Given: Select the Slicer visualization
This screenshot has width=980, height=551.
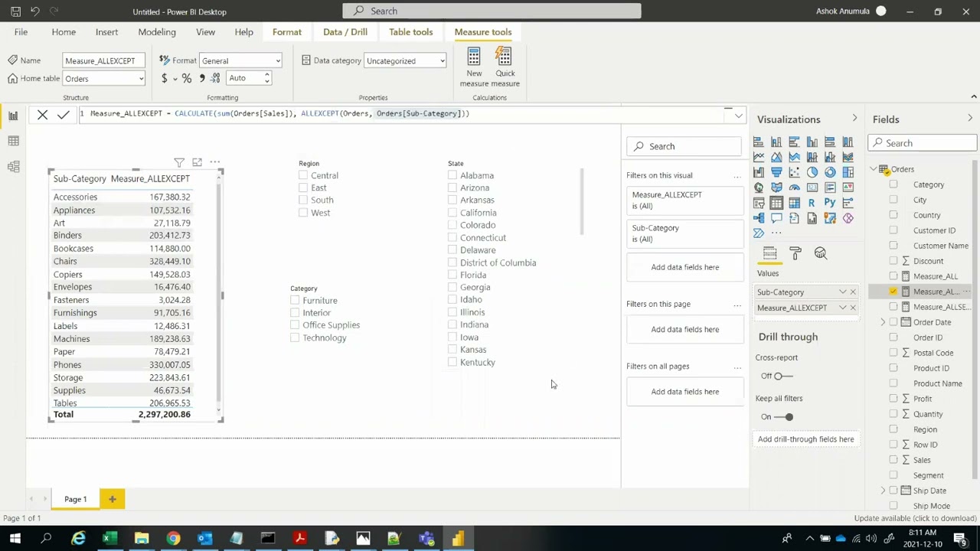Looking at the screenshot, I should point(759,203).
